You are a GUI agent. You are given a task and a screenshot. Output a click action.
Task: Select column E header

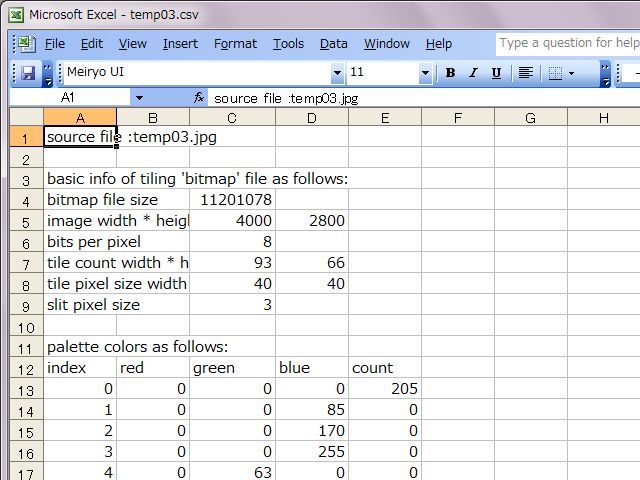pyautogui.click(x=385, y=118)
